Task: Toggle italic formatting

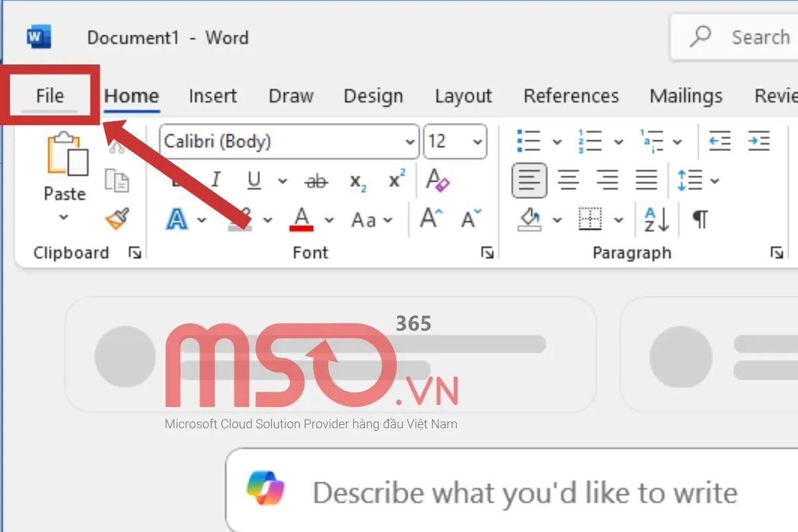Action: point(215,180)
